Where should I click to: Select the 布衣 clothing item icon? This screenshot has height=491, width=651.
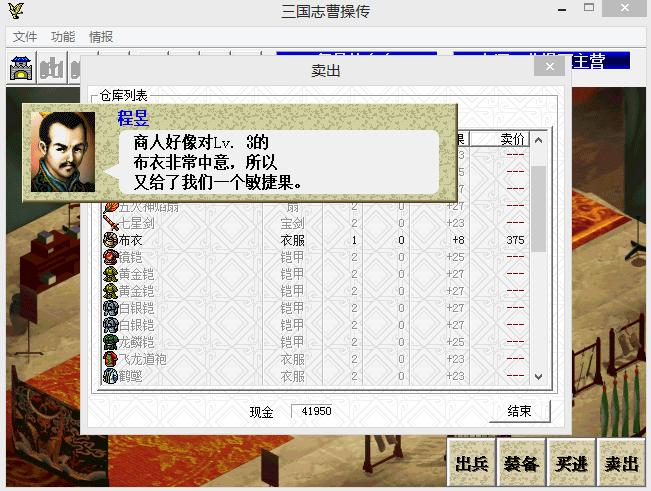(110, 240)
